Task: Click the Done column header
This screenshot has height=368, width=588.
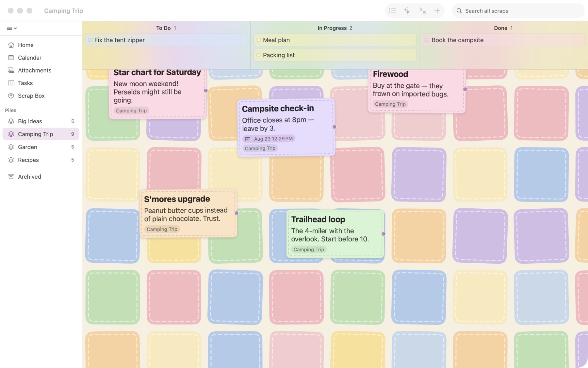Action: tap(503, 28)
